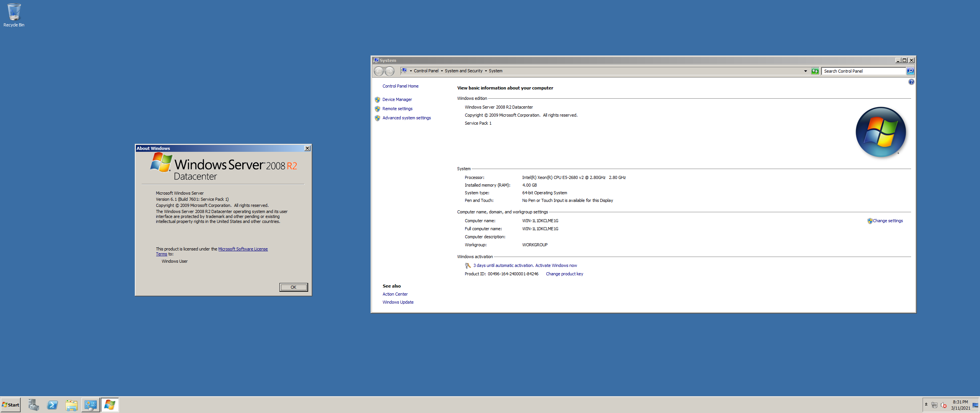Click in the Search Control Panel field
This screenshot has height=413, width=980.
tap(864, 71)
